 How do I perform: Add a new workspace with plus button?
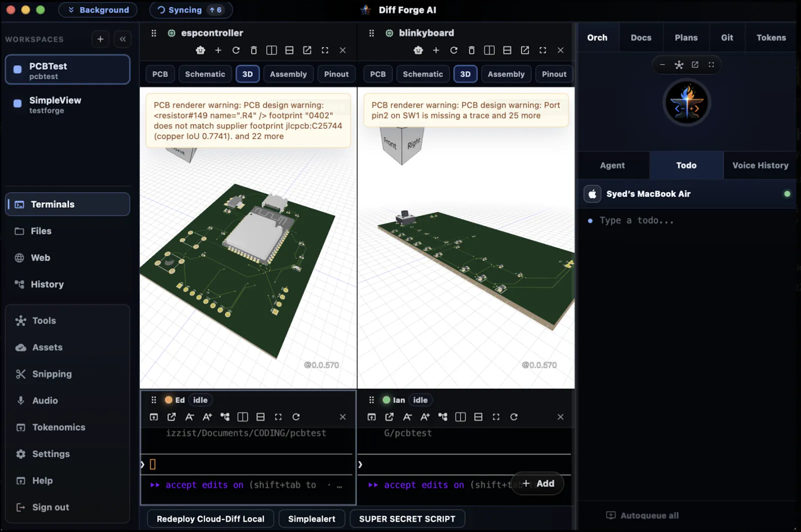(x=100, y=39)
